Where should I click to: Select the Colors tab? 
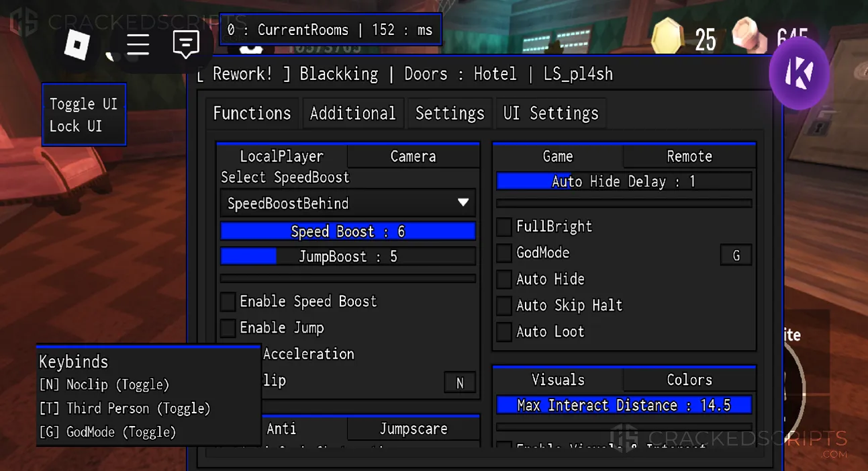click(689, 380)
